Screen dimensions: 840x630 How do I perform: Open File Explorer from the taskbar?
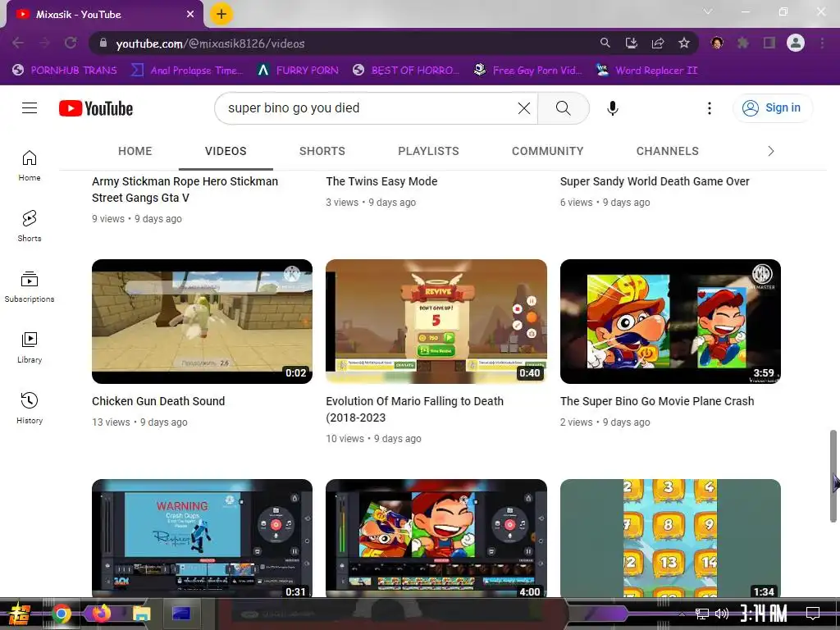tap(141, 614)
